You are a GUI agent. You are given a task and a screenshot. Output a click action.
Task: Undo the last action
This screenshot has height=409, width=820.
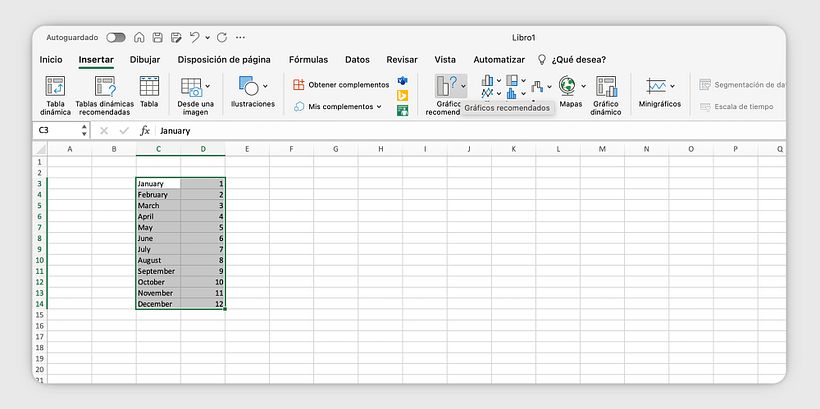[195, 37]
